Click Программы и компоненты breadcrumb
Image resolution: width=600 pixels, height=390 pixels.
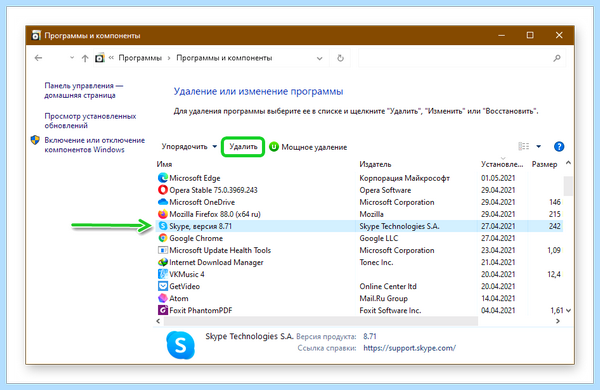coord(224,58)
